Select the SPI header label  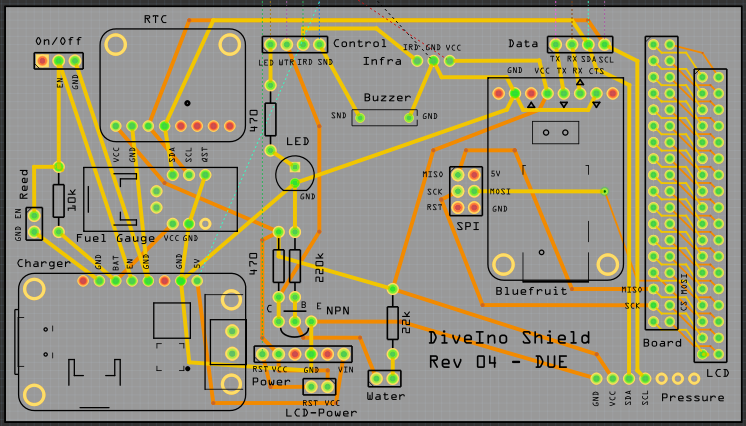pos(468,227)
